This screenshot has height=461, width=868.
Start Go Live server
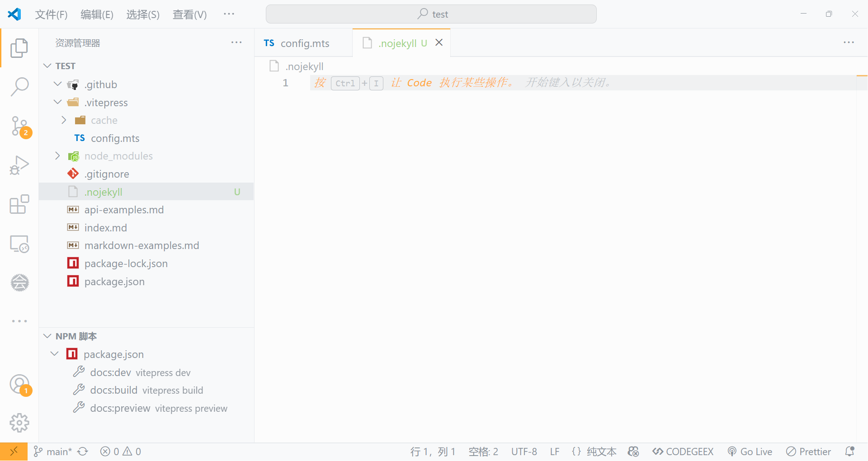[750, 452]
